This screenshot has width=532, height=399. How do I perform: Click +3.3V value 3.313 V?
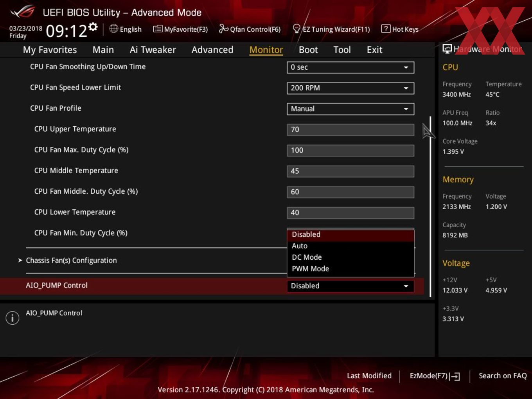453,319
